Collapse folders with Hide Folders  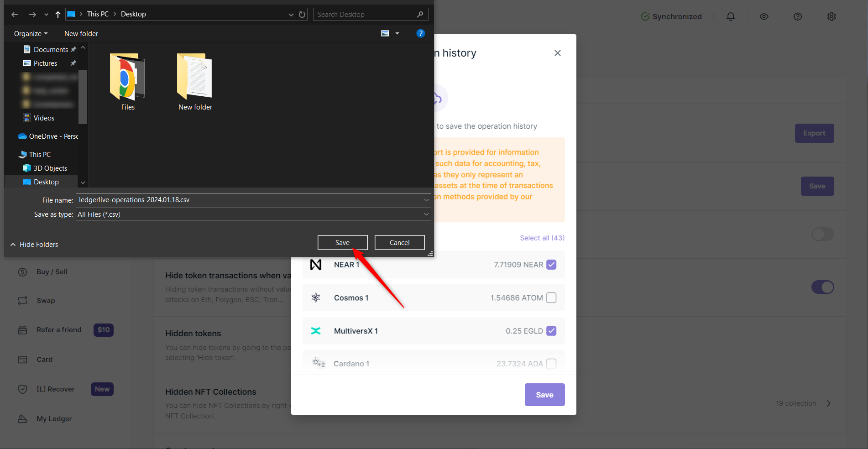pos(34,245)
